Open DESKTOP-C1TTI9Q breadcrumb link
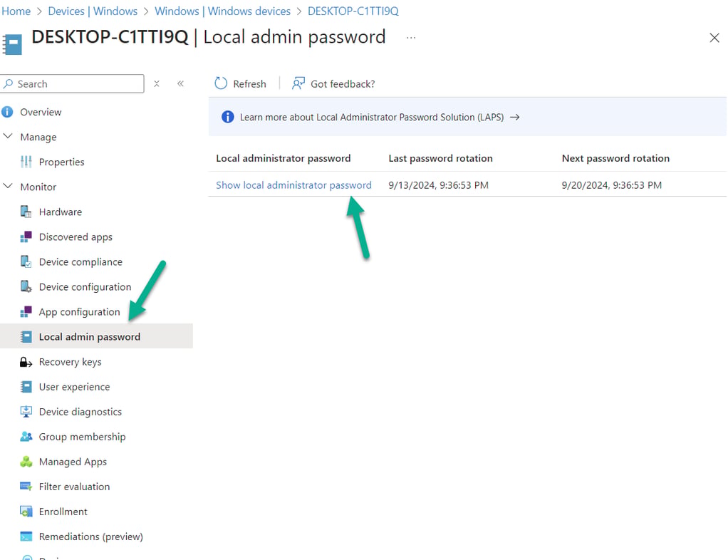The image size is (728, 560). [353, 11]
